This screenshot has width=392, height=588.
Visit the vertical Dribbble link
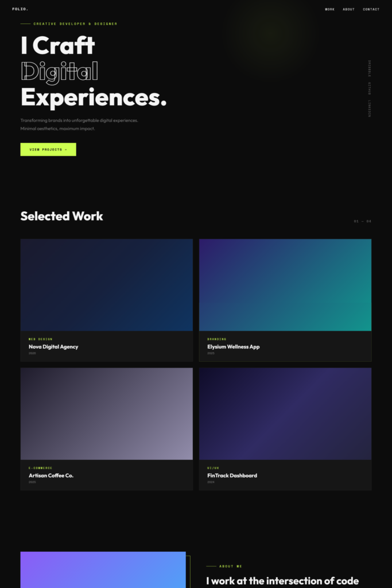[x=370, y=67]
